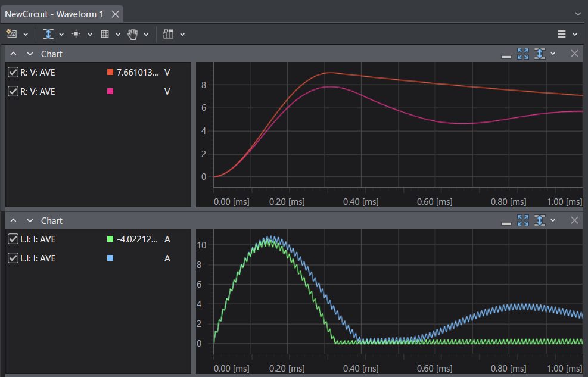The height and width of the screenshot is (377, 588).
Task: Click the vertical fit toolbar icon
Action: [48, 34]
